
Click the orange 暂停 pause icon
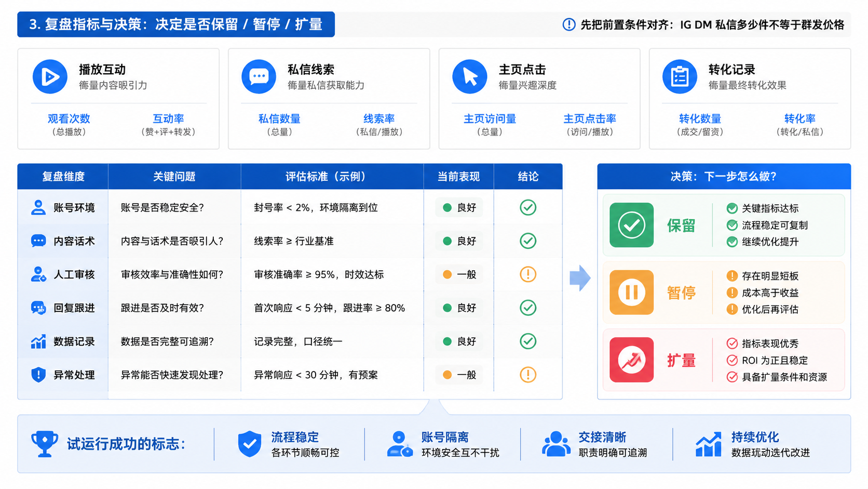coord(631,292)
